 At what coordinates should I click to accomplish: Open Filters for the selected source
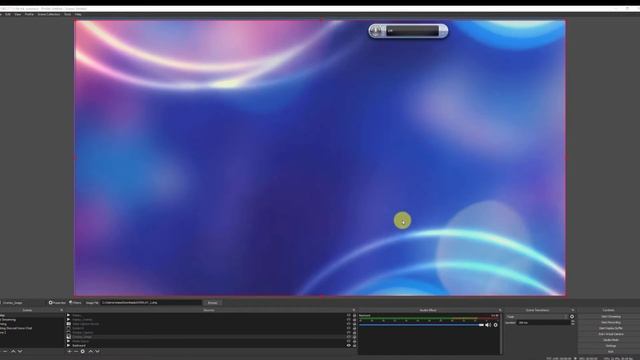pyautogui.click(x=75, y=303)
